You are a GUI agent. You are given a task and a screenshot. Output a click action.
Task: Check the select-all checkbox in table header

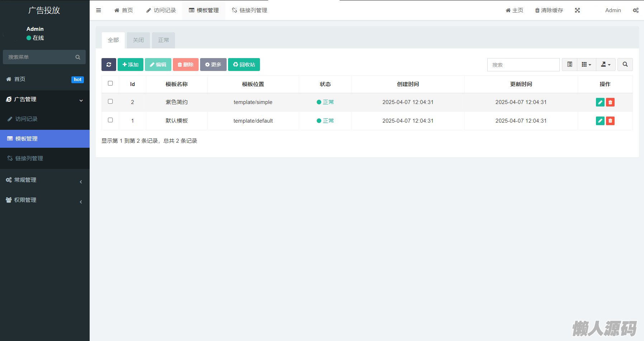[110, 83]
